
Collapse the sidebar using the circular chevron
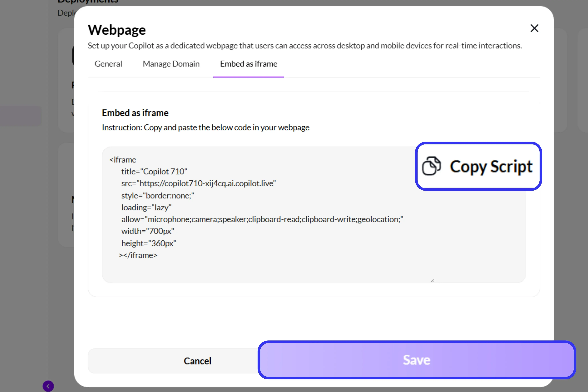(x=48, y=386)
